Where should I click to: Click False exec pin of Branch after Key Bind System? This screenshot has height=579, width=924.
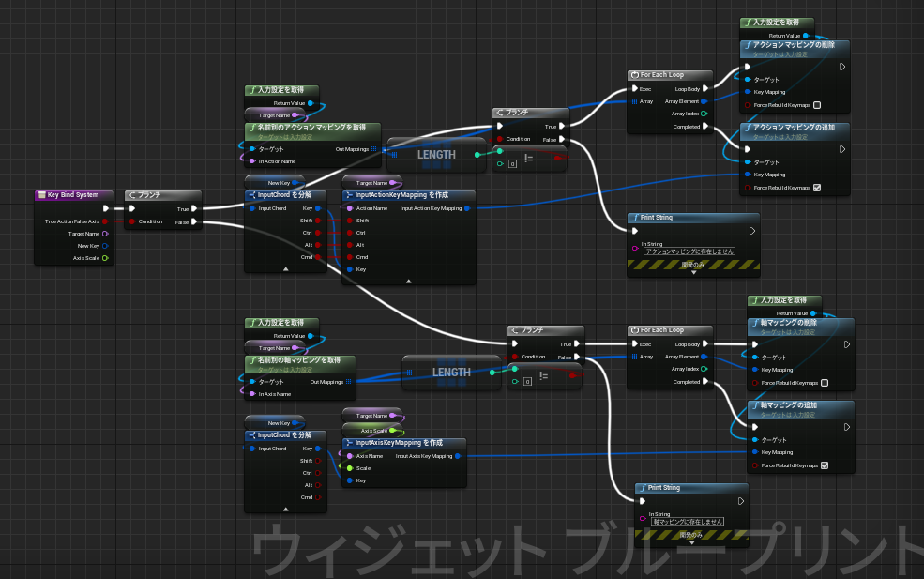point(194,221)
